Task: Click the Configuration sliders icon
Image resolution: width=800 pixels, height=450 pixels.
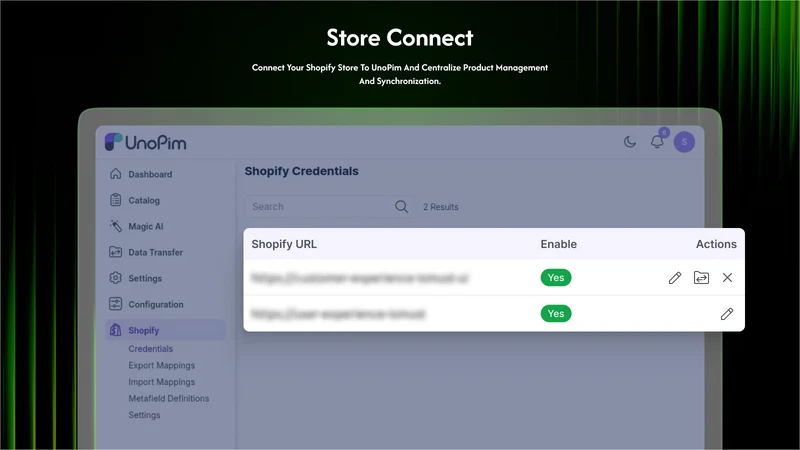Action: [x=116, y=304]
